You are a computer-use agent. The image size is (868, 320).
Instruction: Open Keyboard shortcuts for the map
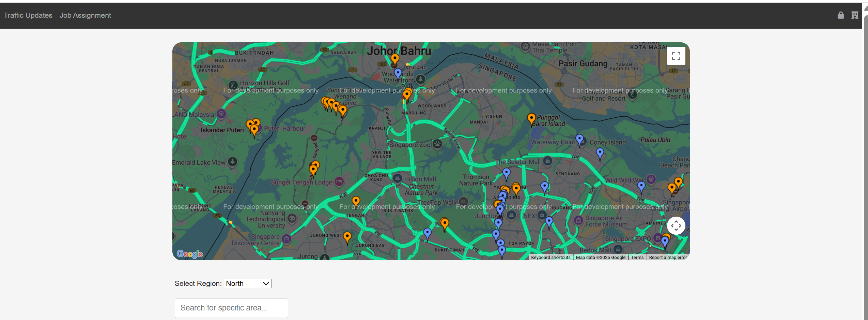(x=551, y=258)
